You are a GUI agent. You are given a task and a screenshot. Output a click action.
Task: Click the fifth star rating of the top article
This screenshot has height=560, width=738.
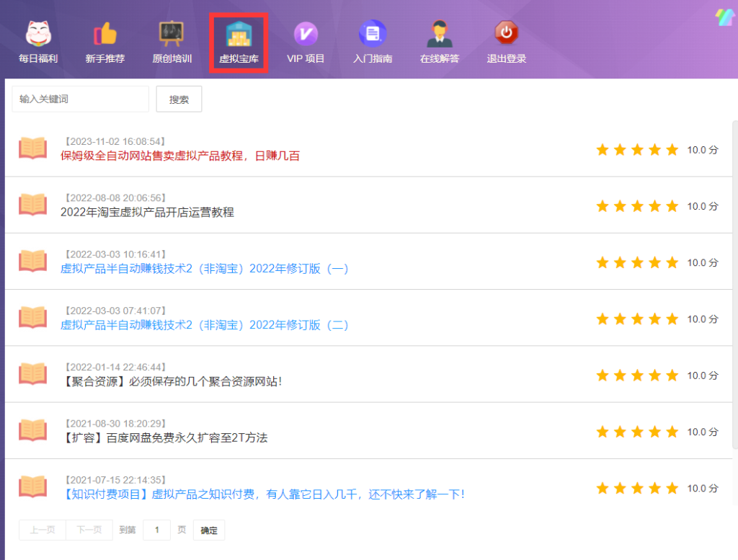[x=672, y=149]
